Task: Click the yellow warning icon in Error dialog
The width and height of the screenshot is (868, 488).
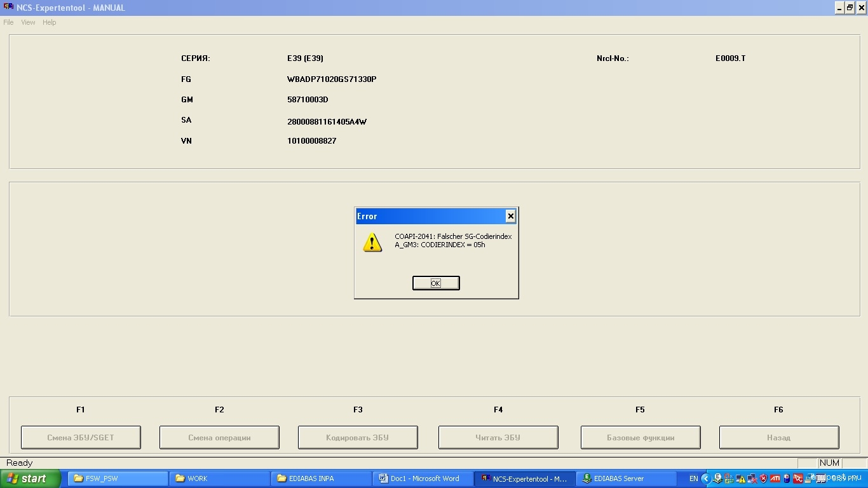Action: (372, 242)
